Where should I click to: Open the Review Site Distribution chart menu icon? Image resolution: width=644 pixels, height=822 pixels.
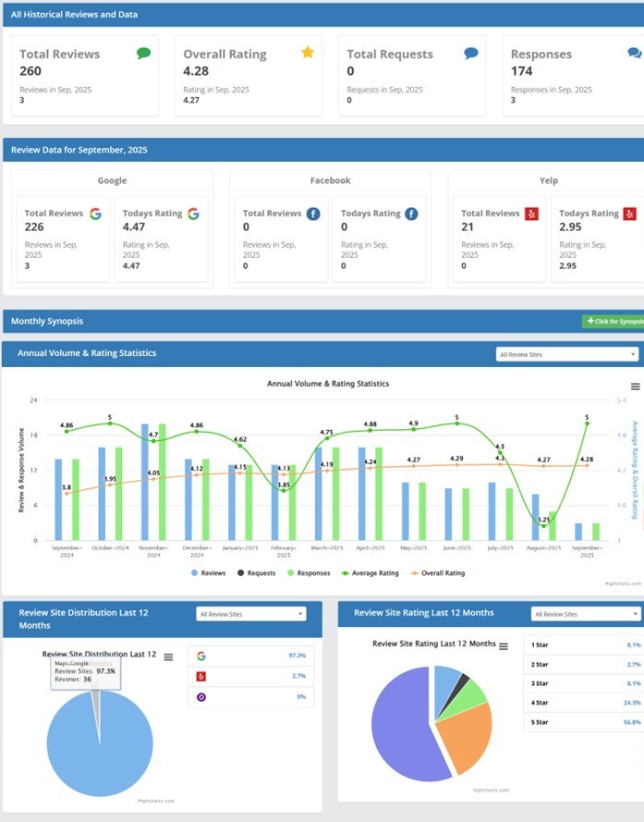click(168, 657)
